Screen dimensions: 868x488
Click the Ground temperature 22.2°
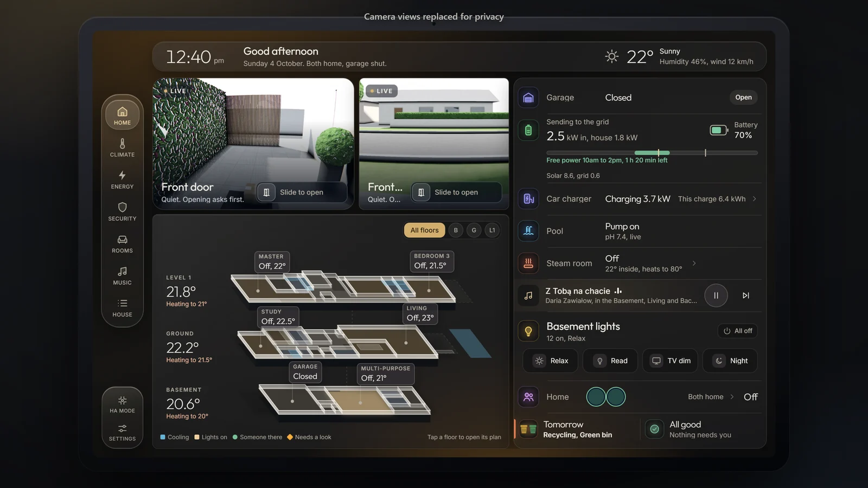coord(182,348)
